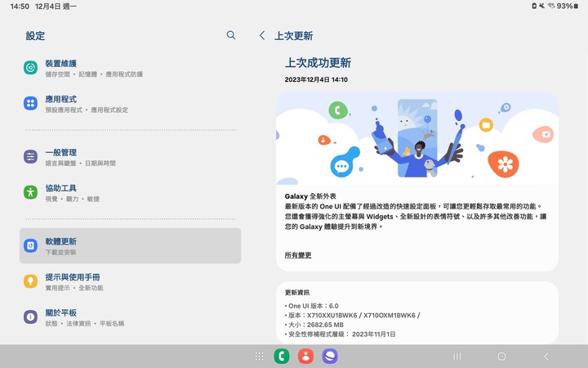This screenshot has height=368, width=588.
Task: Tap the 所有變更 link
Action: coord(298,255)
